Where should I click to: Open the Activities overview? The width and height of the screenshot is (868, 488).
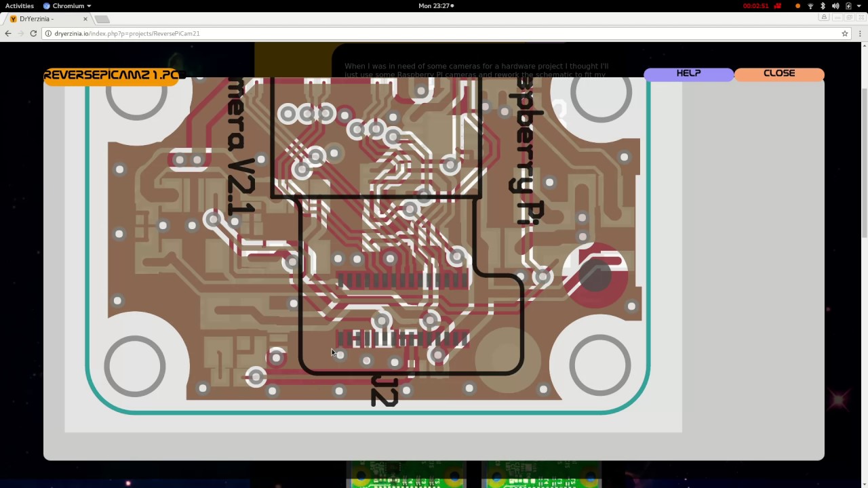coord(20,5)
